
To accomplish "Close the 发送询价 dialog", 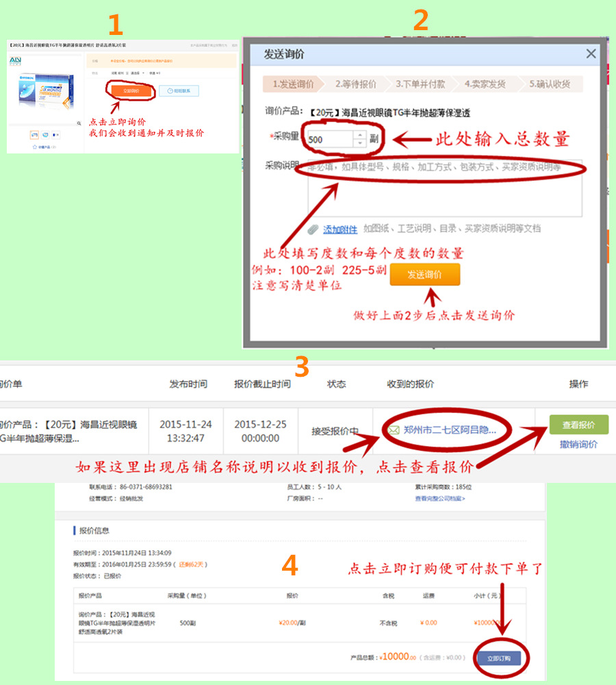I will [591, 54].
